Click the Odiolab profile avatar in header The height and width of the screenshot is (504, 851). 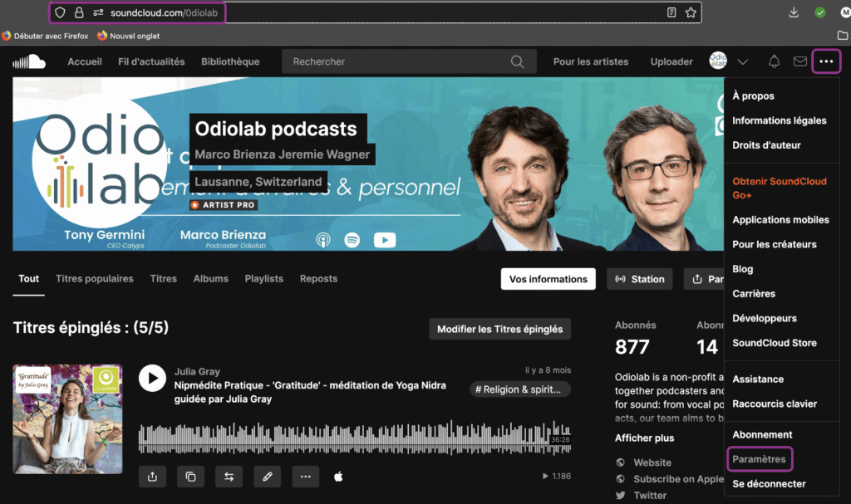(x=718, y=61)
